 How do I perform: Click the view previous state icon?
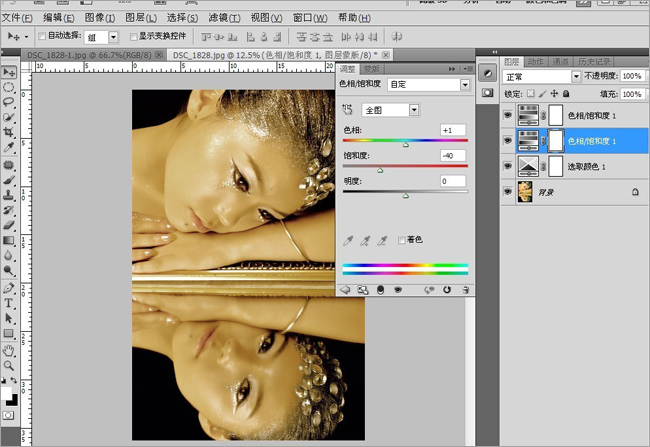429,290
